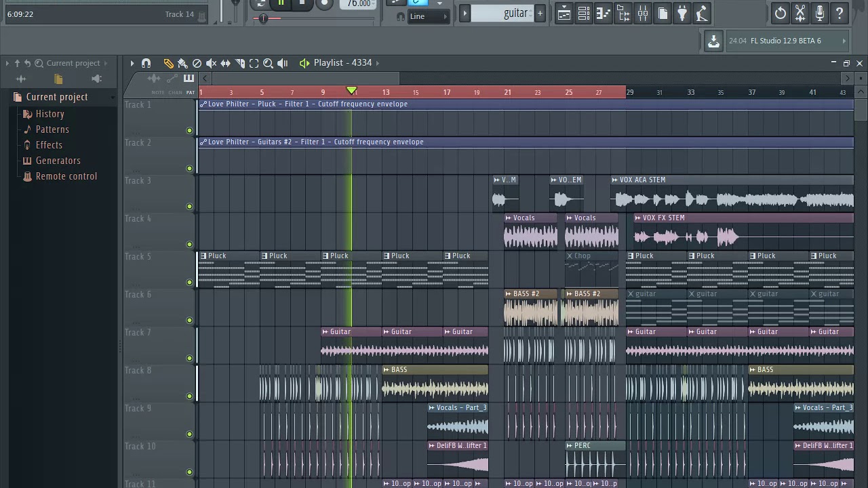The height and width of the screenshot is (488, 868).
Task: Select the Zoom magnifier tool
Action: pos(268,63)
